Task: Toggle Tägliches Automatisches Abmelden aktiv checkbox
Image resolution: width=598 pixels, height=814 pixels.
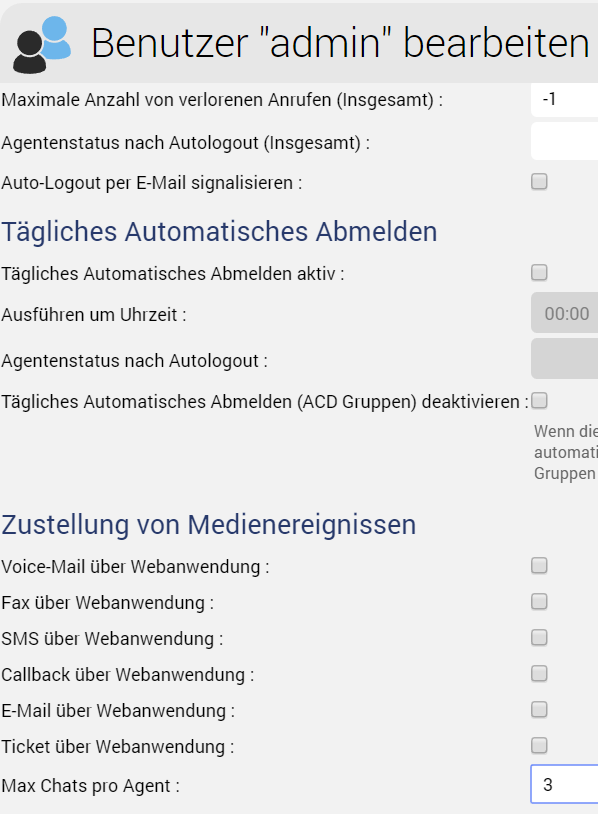Action: [539, 272]
